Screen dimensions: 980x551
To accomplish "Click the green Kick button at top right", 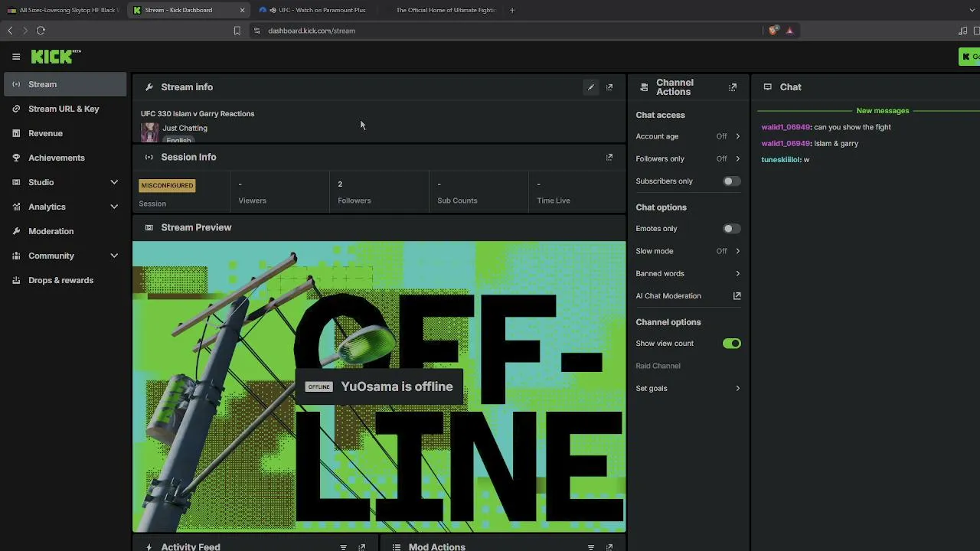I will (x=969, y=57).
